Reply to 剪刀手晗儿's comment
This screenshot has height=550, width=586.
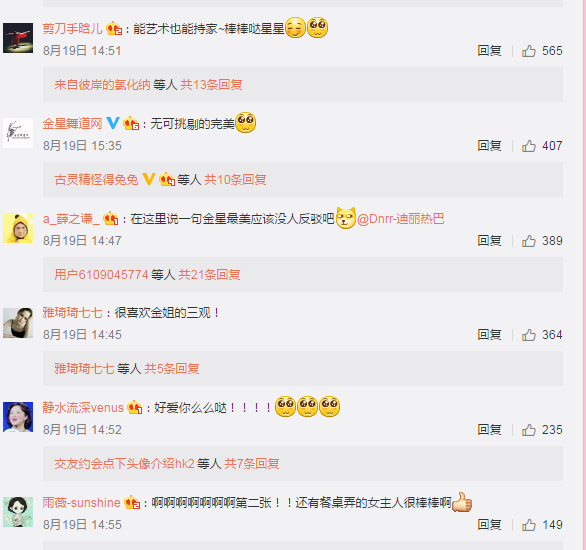[489, 51]
